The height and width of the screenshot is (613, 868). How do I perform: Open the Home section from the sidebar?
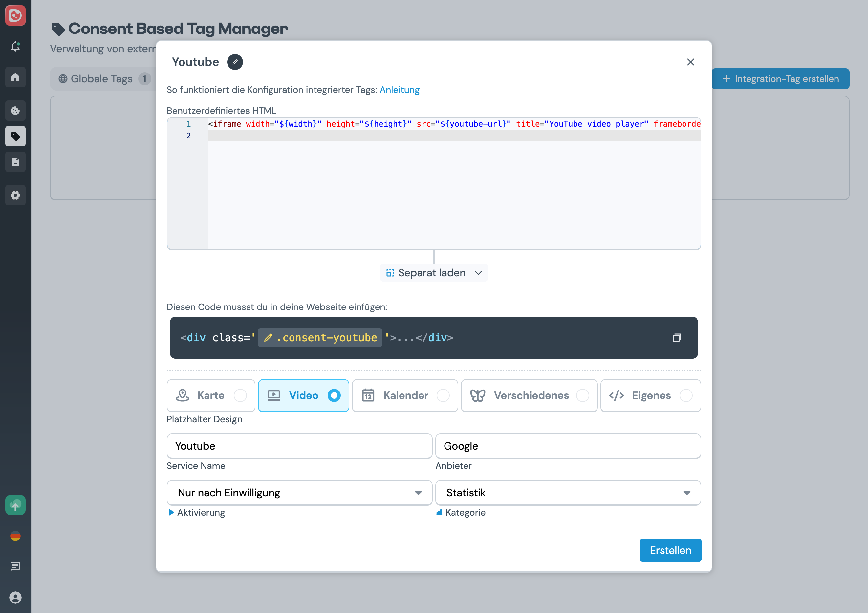(x=15, y=77)
